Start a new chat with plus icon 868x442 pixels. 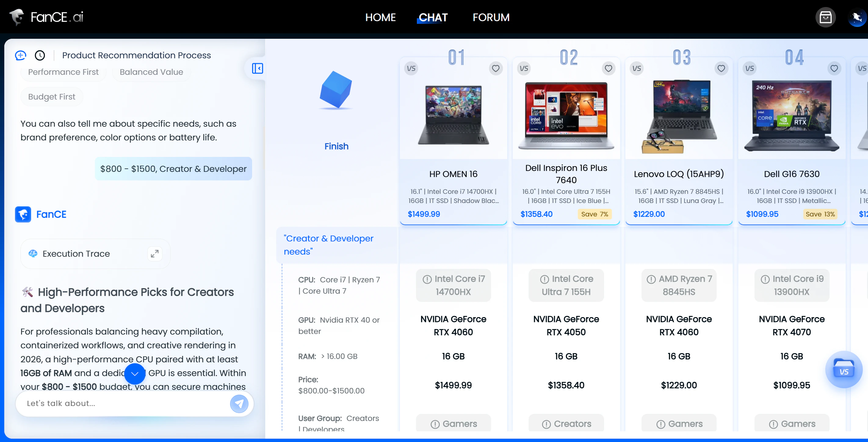point(20,55)
